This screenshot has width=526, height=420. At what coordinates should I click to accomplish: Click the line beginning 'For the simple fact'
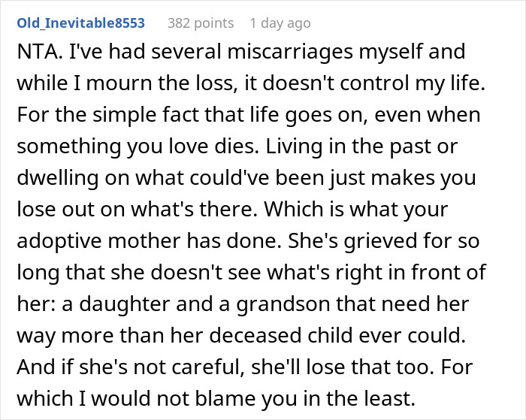click(249, 115)
